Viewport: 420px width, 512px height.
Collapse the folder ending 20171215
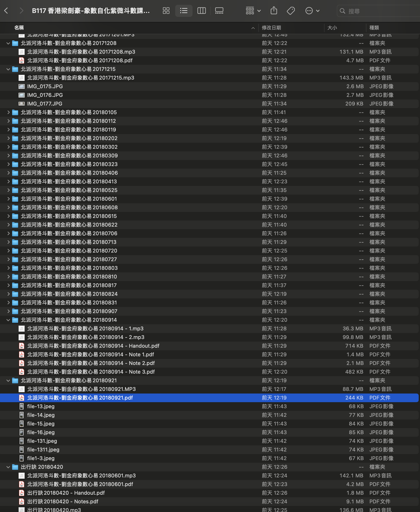[8, 69]
